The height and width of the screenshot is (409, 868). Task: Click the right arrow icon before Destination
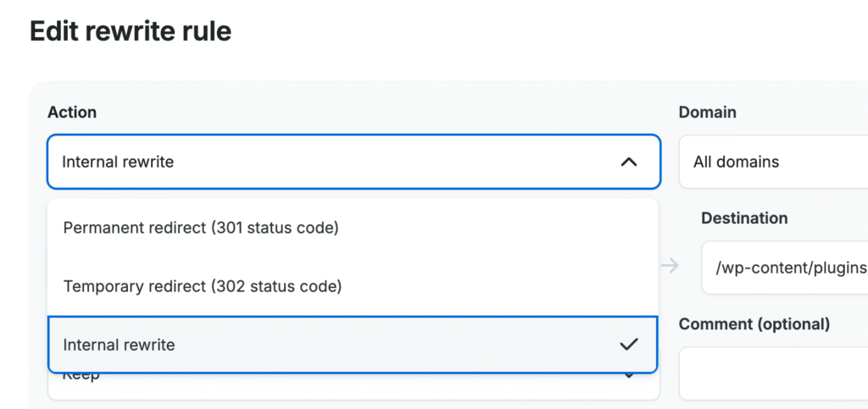tap(670, 267)
